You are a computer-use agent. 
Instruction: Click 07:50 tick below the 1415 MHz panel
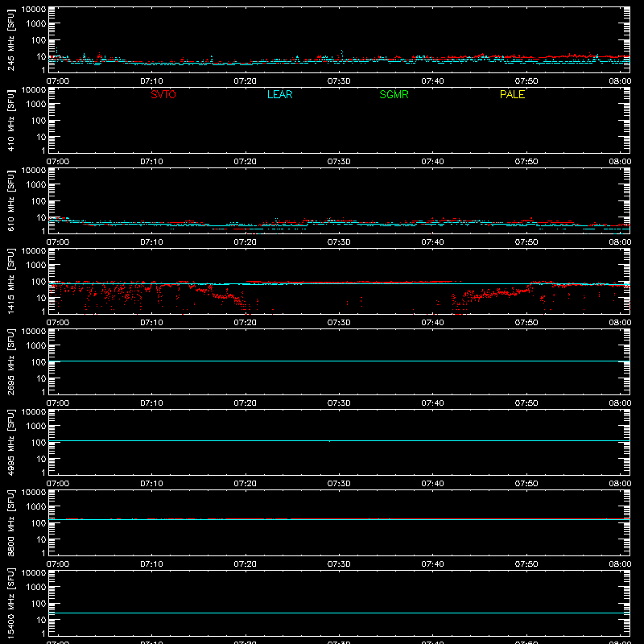coord(526,323)
